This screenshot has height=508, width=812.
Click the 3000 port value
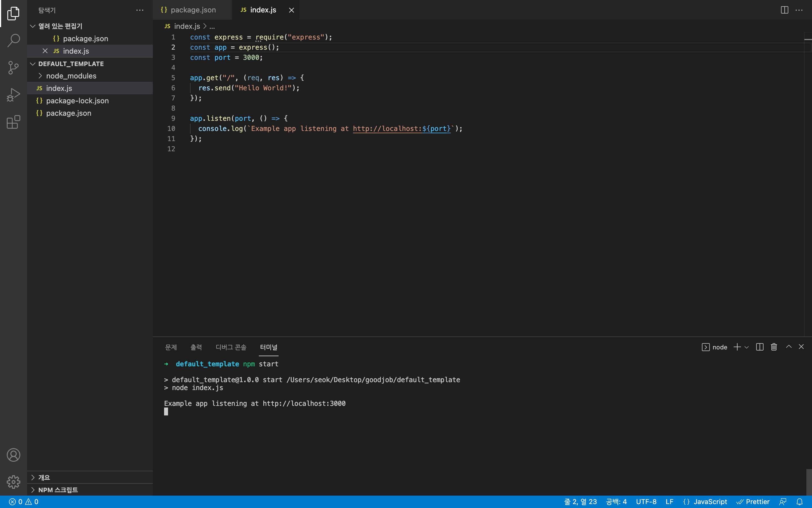pos(251,58)
